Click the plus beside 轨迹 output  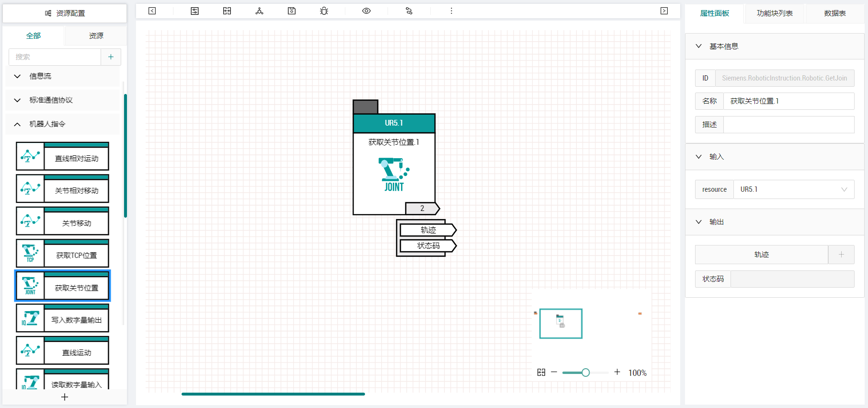841,255
